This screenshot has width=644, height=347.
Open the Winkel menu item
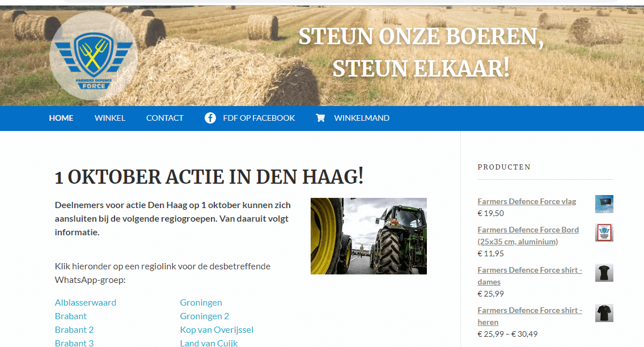[110, 118]
